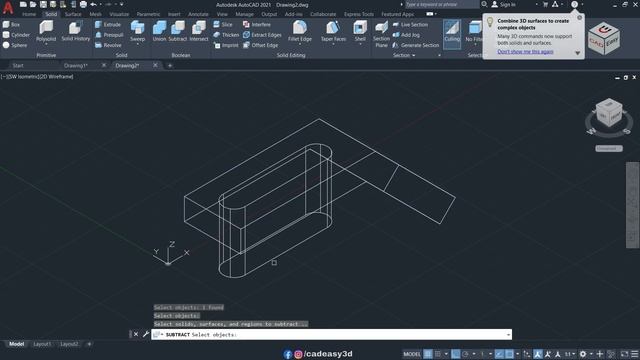
Task: Click Live Section tool
Action: (x=411, y=24)
